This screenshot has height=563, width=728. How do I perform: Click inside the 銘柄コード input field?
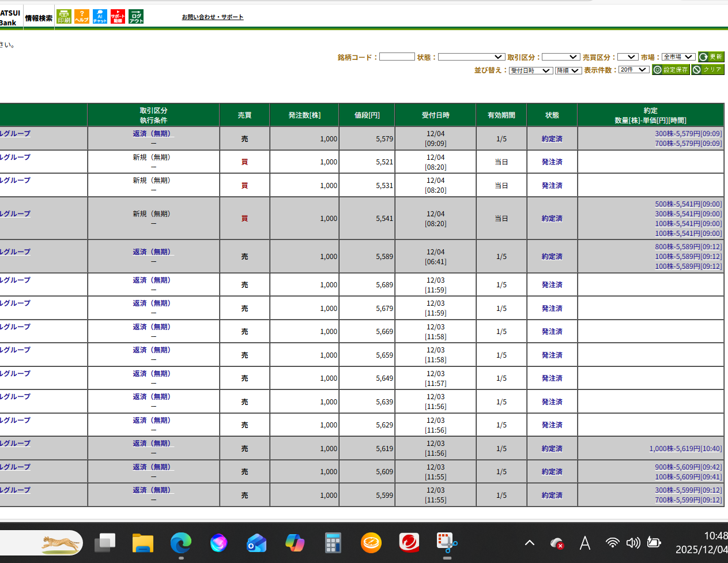pyautogui.click(x=397, y=57)
